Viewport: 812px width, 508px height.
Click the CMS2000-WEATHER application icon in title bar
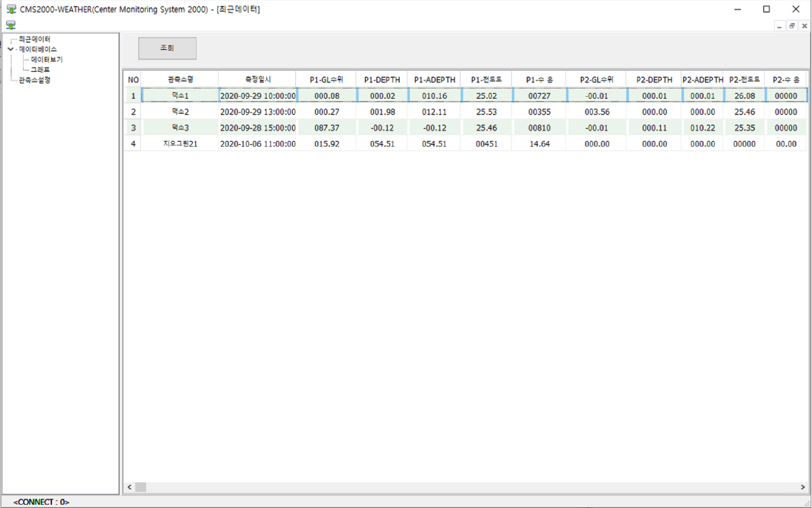coord(11,9)
